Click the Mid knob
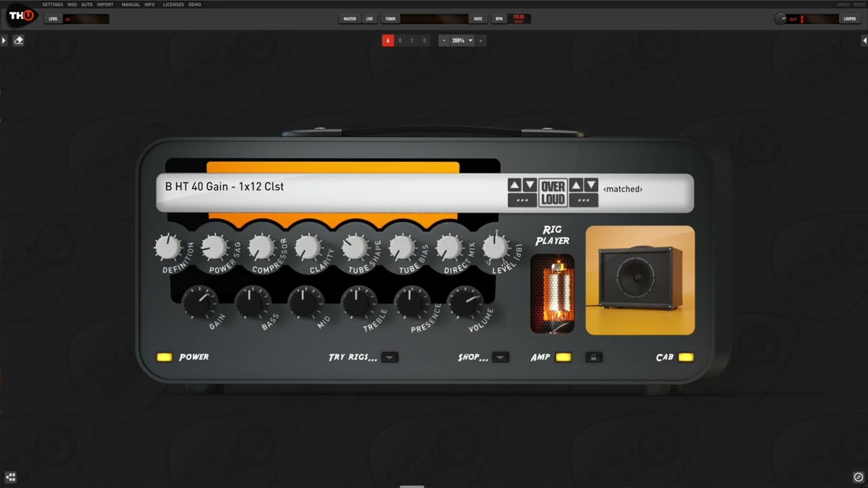The image size is (868, 488). [305, 302]
